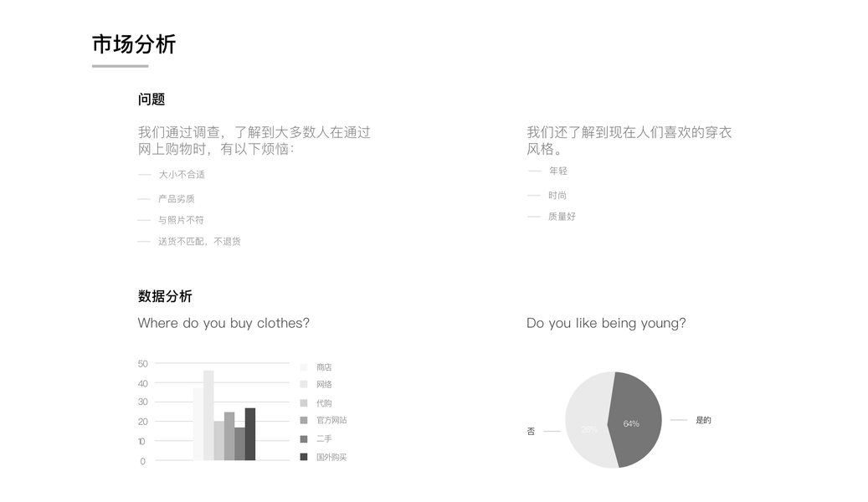The image size is (868, 502).
Task: Select the 送货不匹配，不退货 bullet item
Action: [x=199, y=242]
